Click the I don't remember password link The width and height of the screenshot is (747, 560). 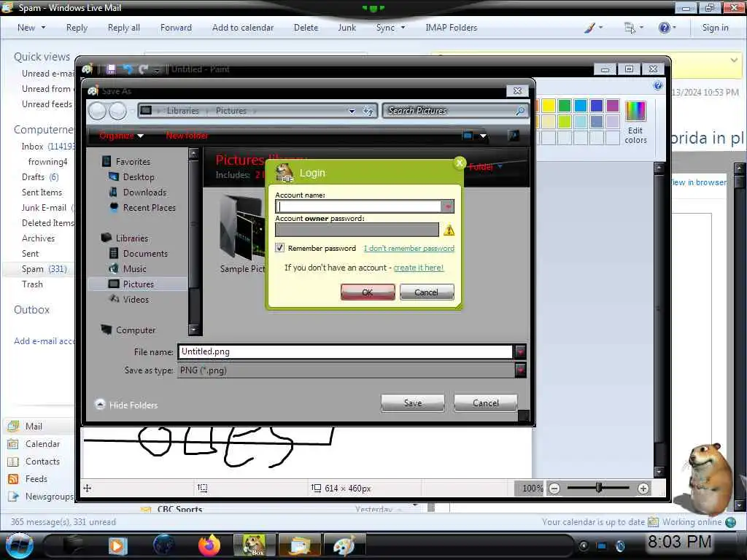click(x=409, y=248)
